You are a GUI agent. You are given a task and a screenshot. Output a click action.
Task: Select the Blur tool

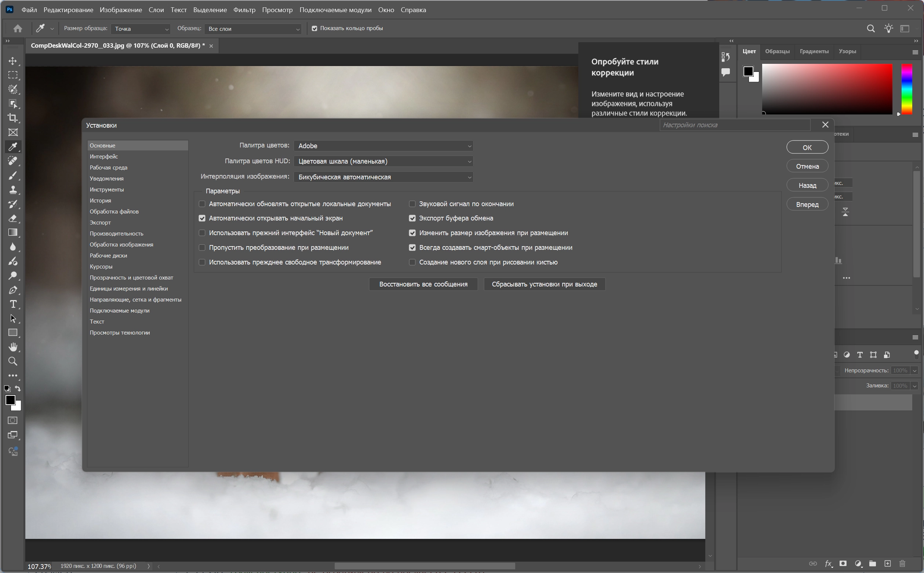13,247
